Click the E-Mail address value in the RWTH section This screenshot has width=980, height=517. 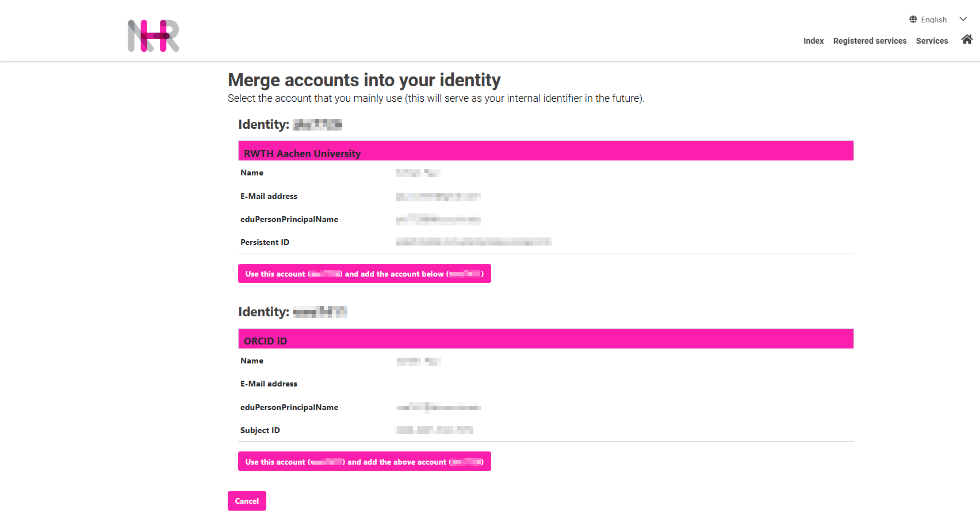click(438, 196)
